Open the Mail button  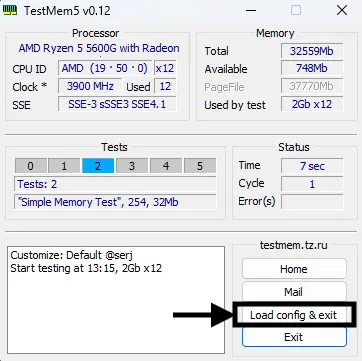click(x=294, y=292)
